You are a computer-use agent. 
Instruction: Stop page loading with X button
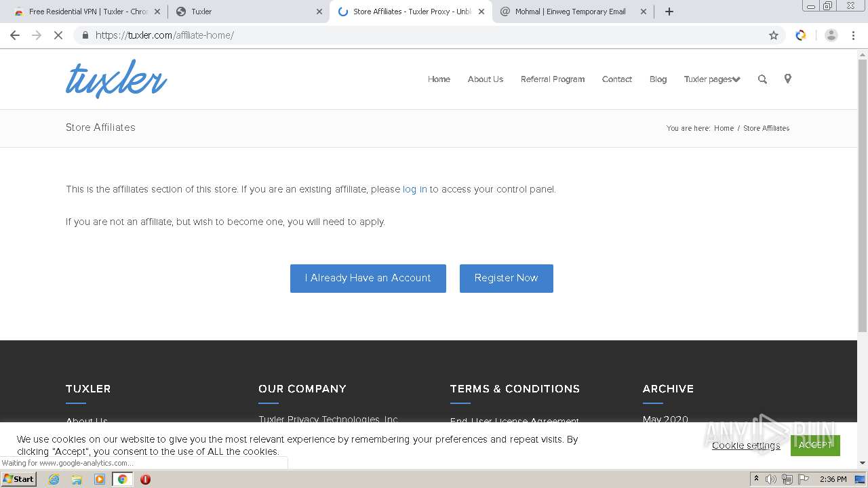click(x=58, y=35)
